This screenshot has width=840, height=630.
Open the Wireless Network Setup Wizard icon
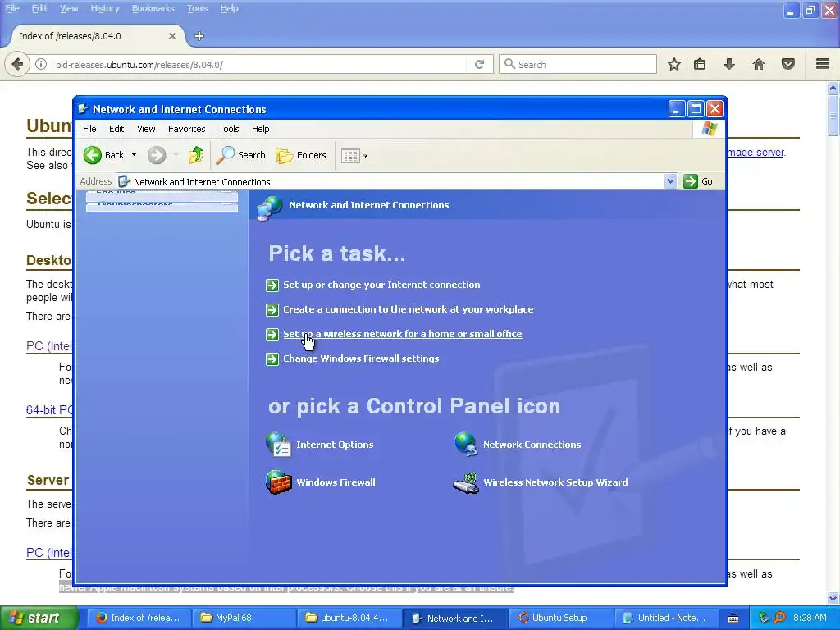pyautogui.click(x=466, y=482)
